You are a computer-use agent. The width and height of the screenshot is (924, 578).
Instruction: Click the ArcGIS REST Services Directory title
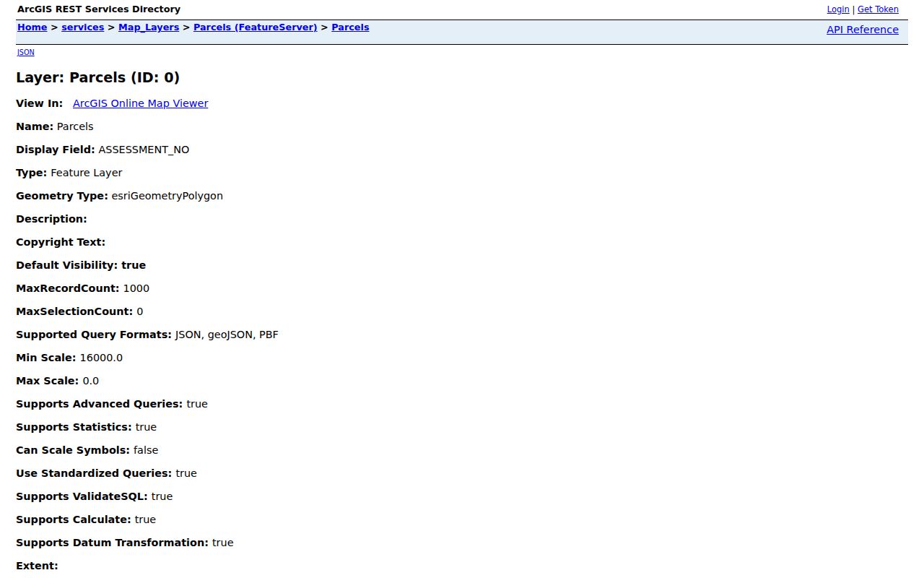click(99, 9)
